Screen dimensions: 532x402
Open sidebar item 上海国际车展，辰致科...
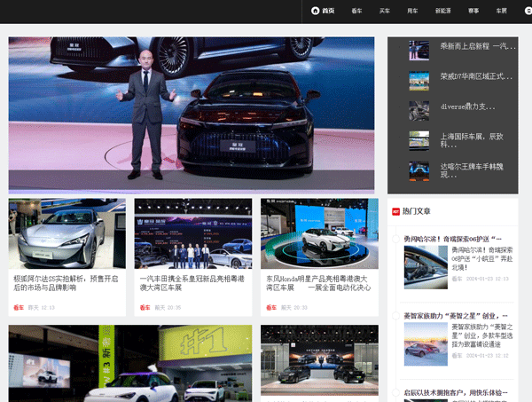[x=472, y=140]
